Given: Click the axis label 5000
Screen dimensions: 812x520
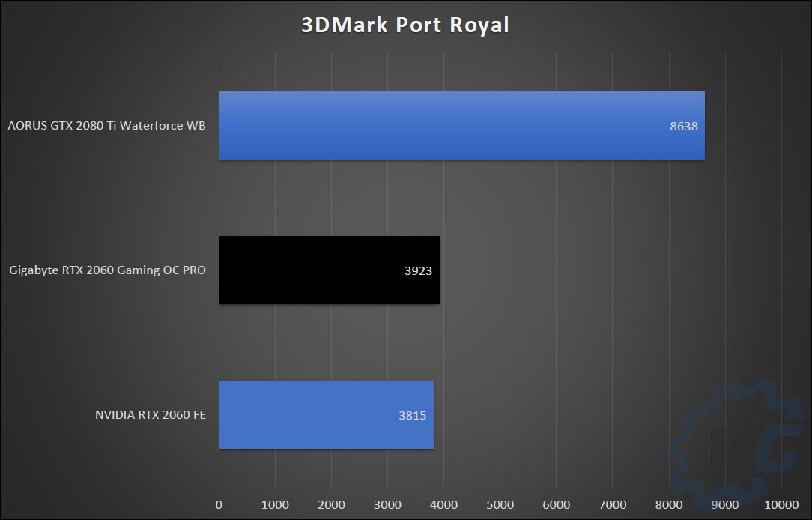Looking at the screenshot, I should (500, 504).
